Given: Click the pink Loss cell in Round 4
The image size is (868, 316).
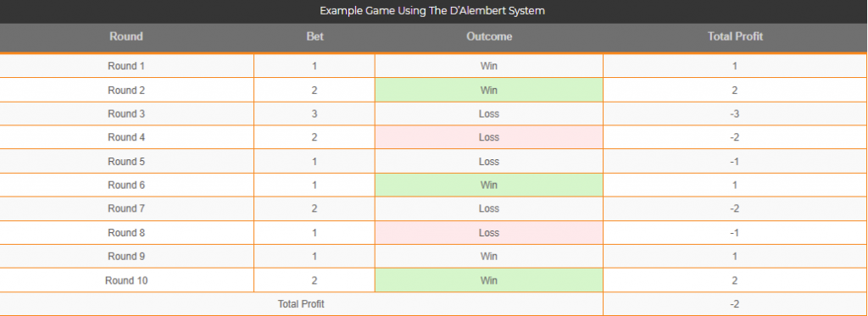Looking at the screenshot, I should click(x=489, y=137).
